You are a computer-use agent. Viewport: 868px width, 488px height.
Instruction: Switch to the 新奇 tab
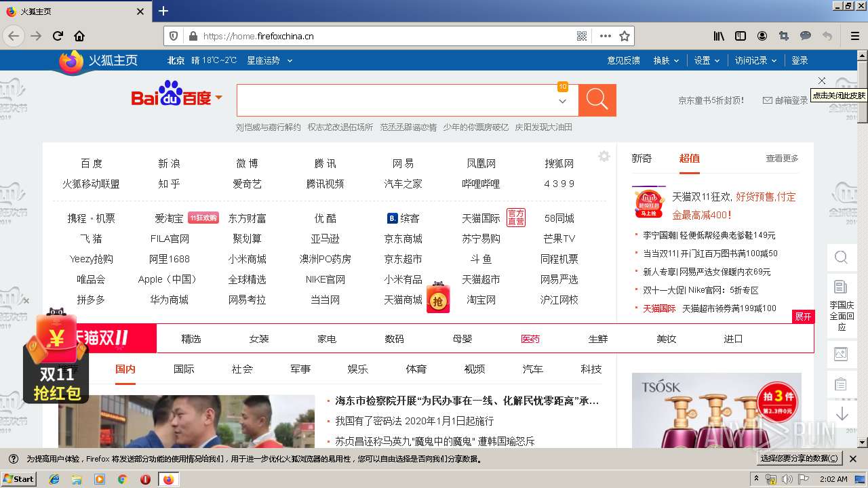click(x=642, y=158)
